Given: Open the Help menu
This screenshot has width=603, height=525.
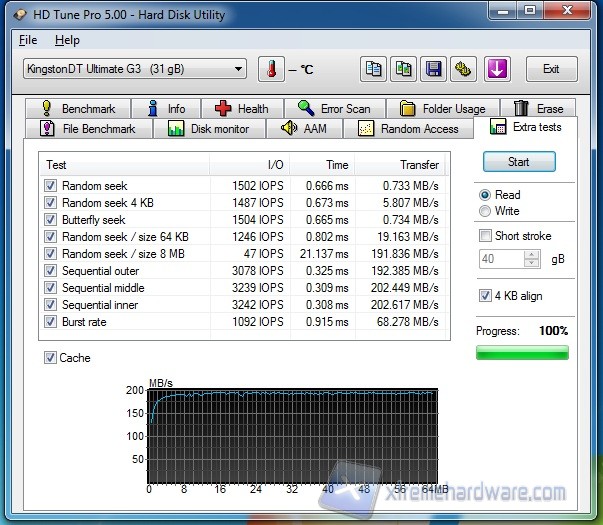Looking at the screenshot, I should point(67,40).
